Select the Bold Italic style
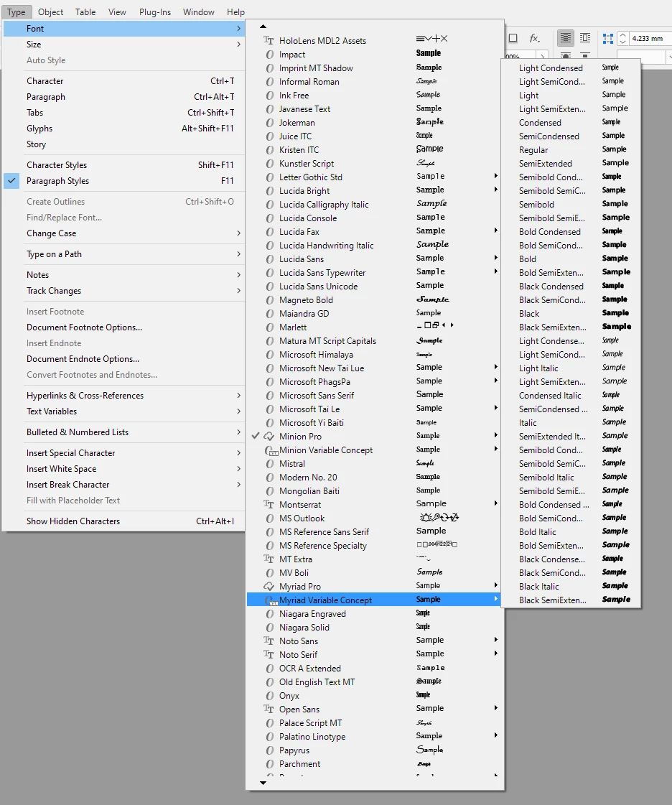Image resolution: width=672 pixels, height=805 pixels. tap(571, 532)
